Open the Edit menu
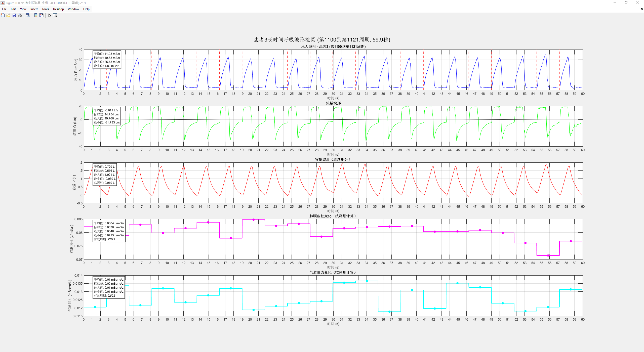 coord(13,9)
